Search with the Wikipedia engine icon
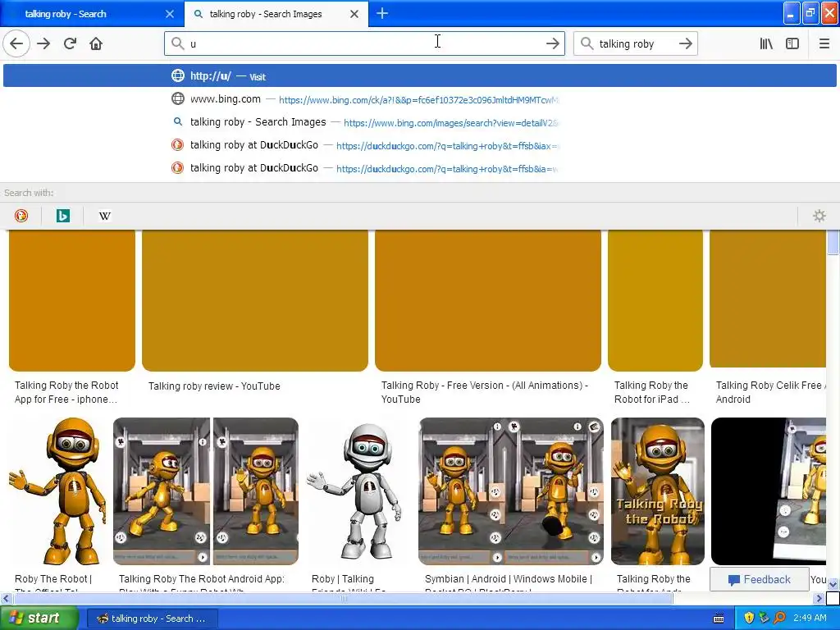This screenshot has height=630, width=840. coord(105,216)
